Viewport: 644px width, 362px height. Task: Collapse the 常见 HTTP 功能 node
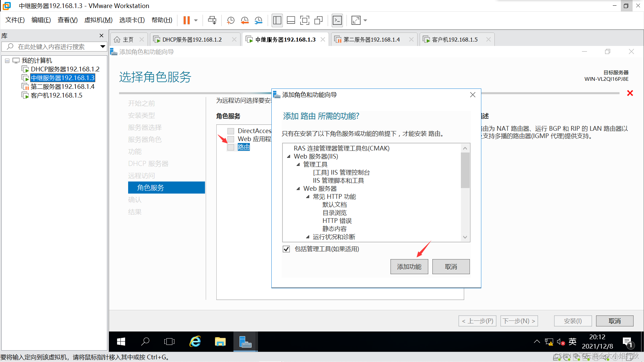308,197
